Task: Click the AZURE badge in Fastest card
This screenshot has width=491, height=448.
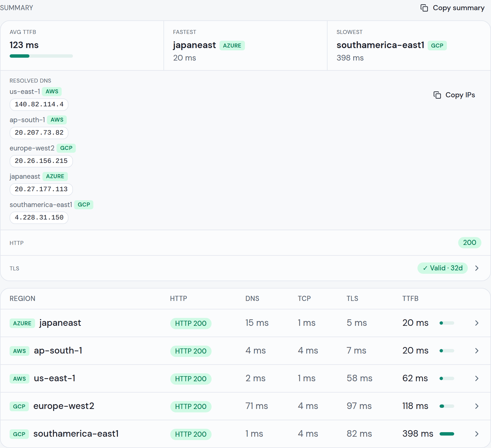Action: (x=232, y=46)
